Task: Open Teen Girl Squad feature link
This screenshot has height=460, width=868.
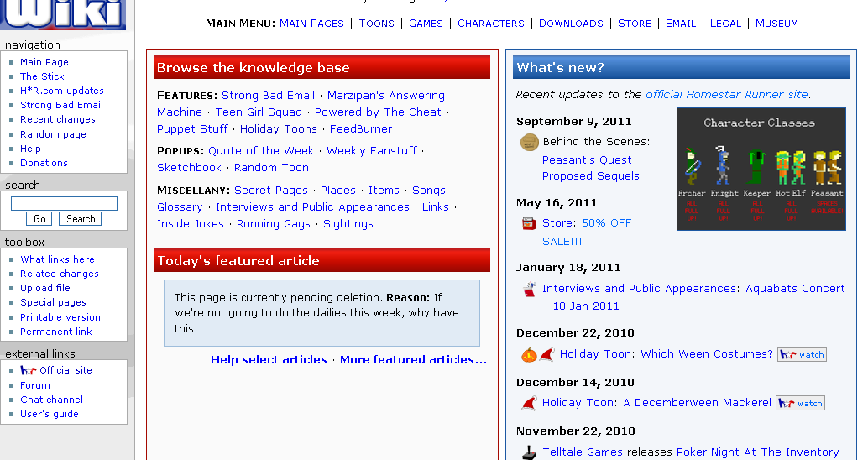Action: click(259, 112)
